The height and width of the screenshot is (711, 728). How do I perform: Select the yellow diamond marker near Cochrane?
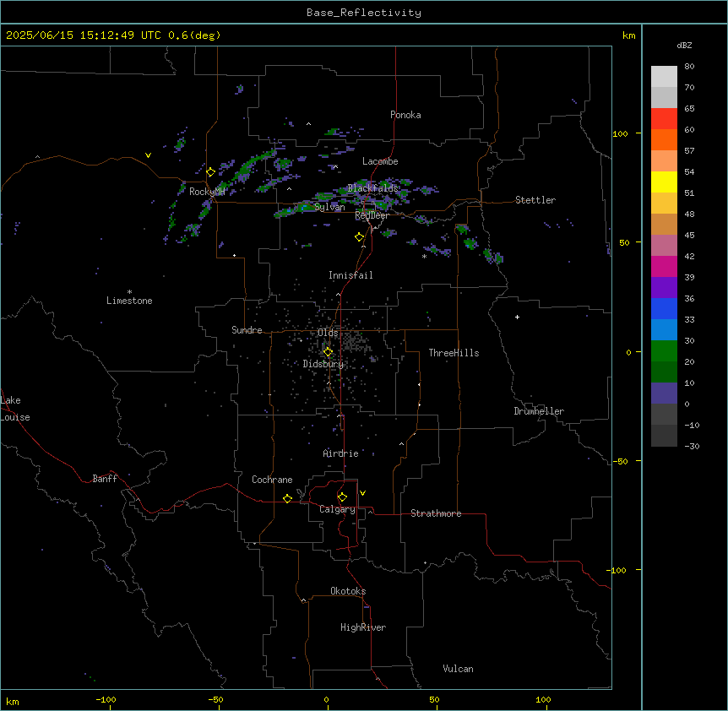pos(287,498)
